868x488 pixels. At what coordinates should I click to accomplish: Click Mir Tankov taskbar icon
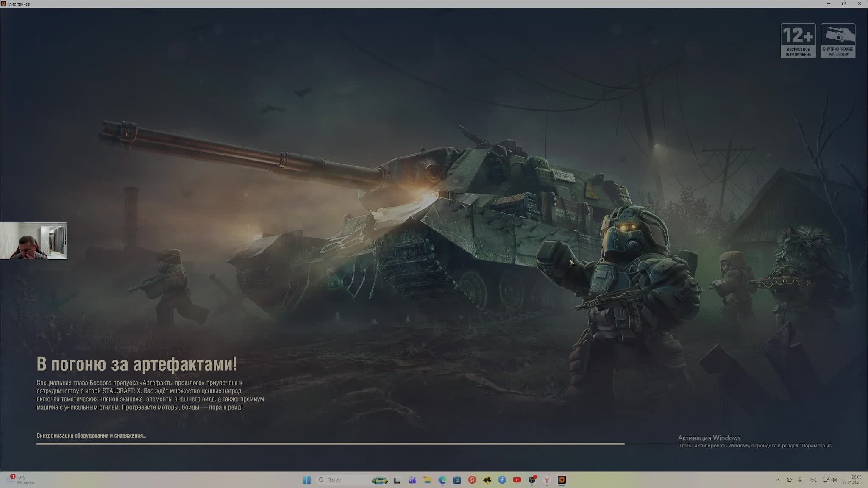(x=562, y=480)
